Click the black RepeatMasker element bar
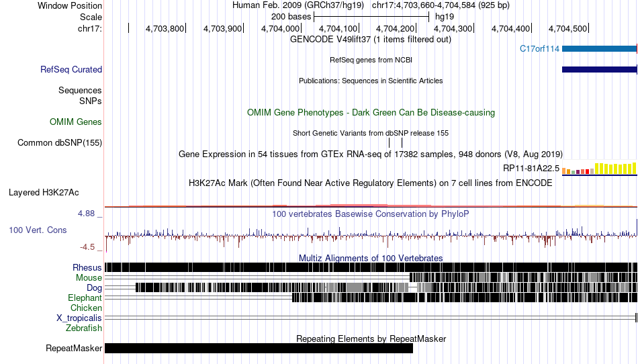This screenshot has height=364, width=638. (x=259, y=348)
